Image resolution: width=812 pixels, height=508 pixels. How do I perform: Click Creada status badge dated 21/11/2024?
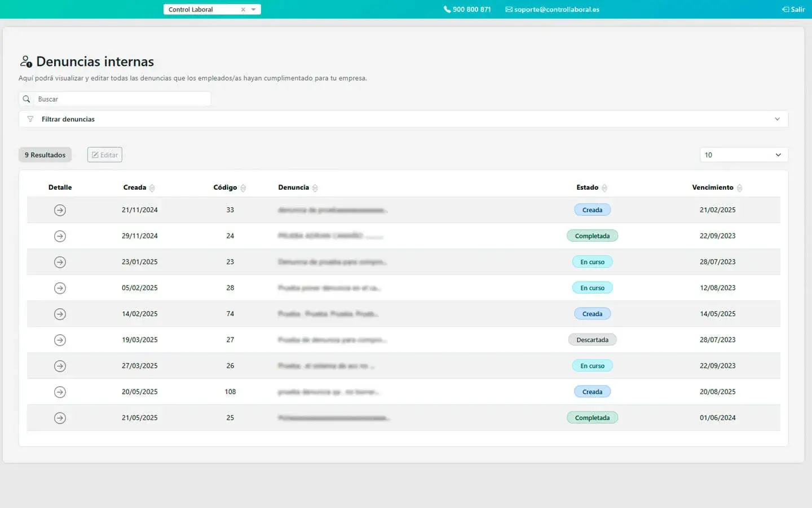pyautogui.click(x=592, y=210)
